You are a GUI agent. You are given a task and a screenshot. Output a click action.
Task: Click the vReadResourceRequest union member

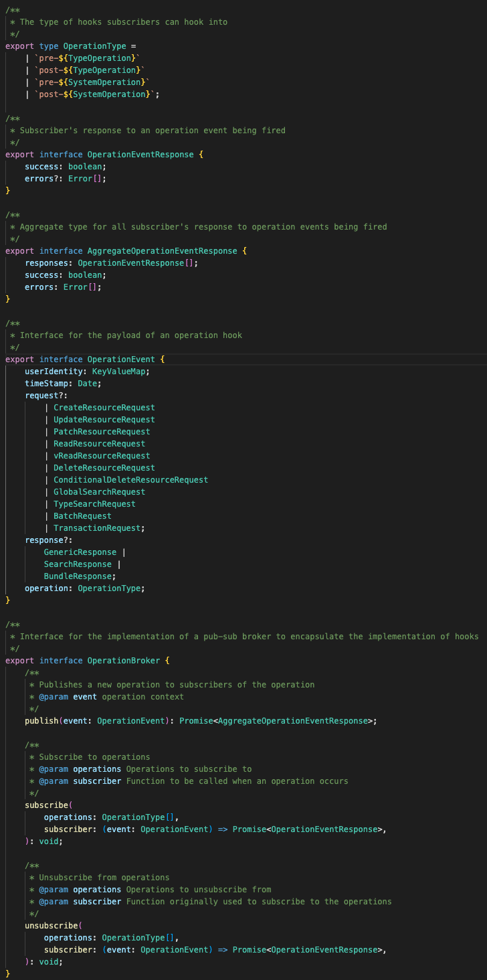(x=102, y=456)
